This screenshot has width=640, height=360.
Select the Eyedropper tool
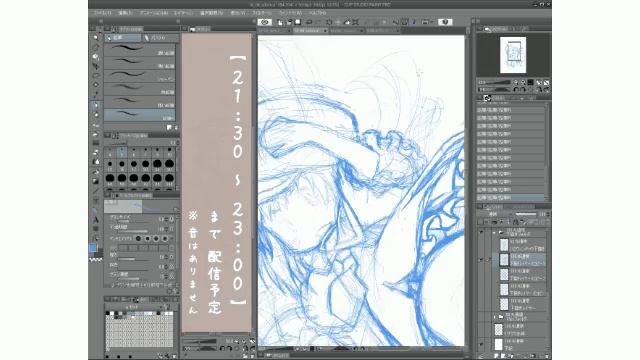click(96, 95)
